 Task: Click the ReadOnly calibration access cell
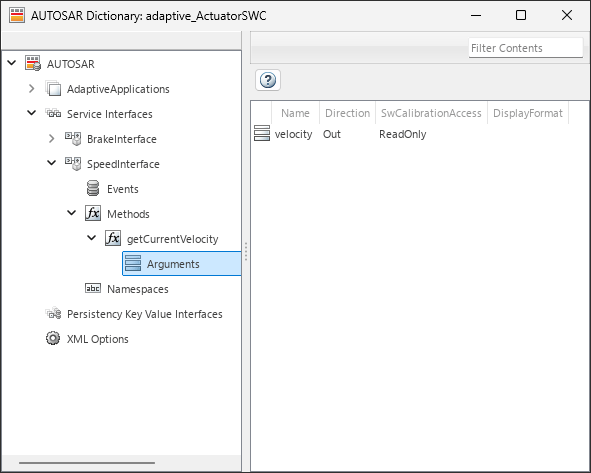tap(403, 134)
